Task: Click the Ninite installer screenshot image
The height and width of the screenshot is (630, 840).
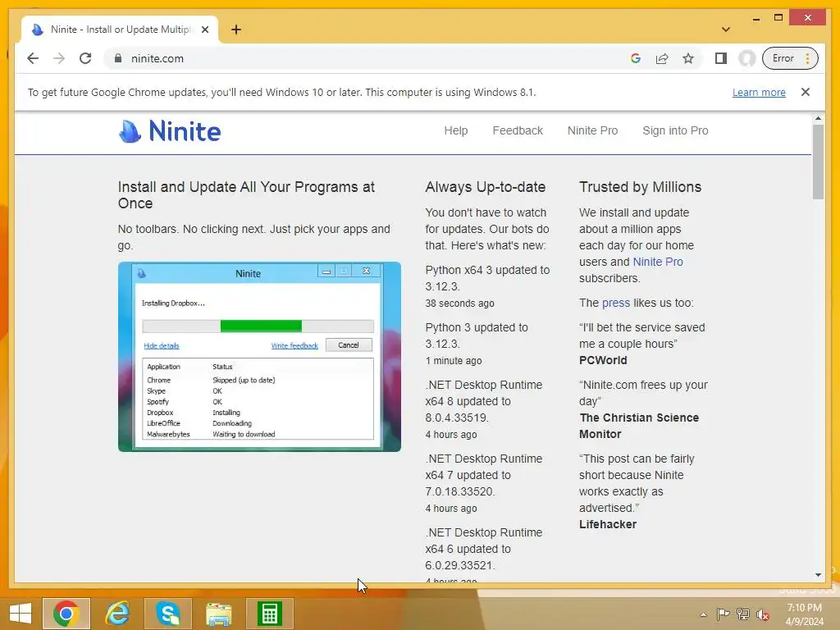Action: (259, 357)
